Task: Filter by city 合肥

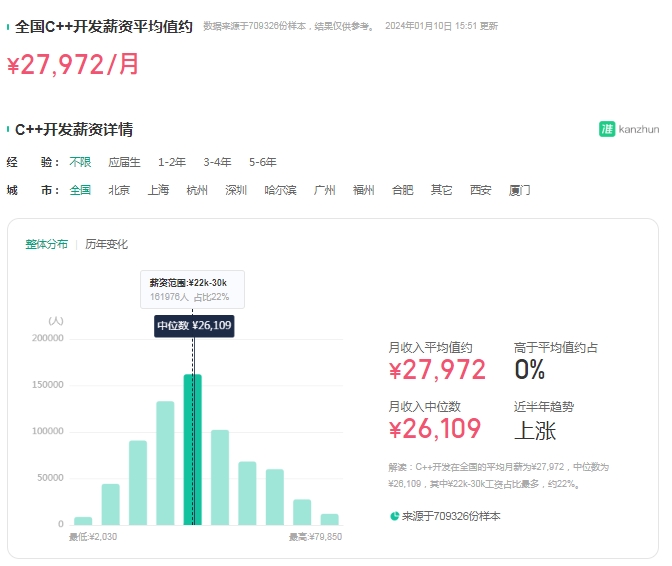Action: click(x=402, y=190)
